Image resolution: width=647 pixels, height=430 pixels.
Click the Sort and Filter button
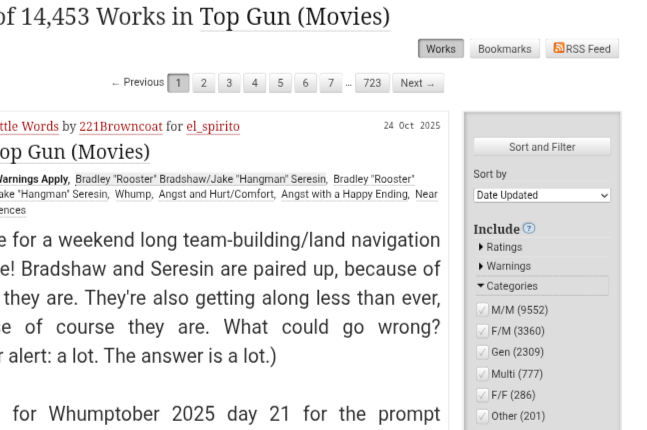coord(542,147)
